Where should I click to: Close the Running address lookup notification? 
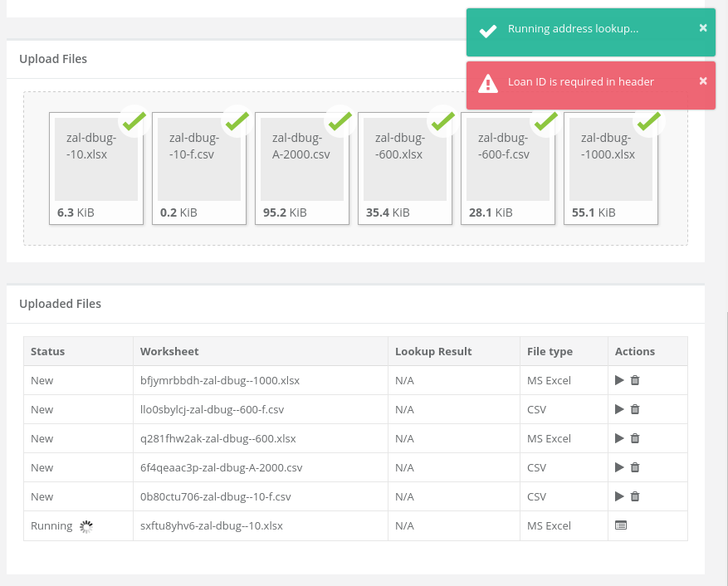point(703,28)
